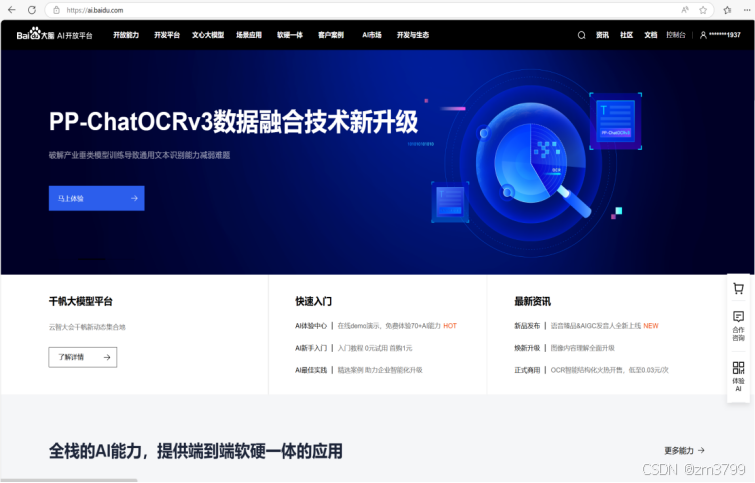The height and width of the screenshot is (483, 755).
Task: Click the 千帆大模型平台 heading
Action: coord(80,301)
